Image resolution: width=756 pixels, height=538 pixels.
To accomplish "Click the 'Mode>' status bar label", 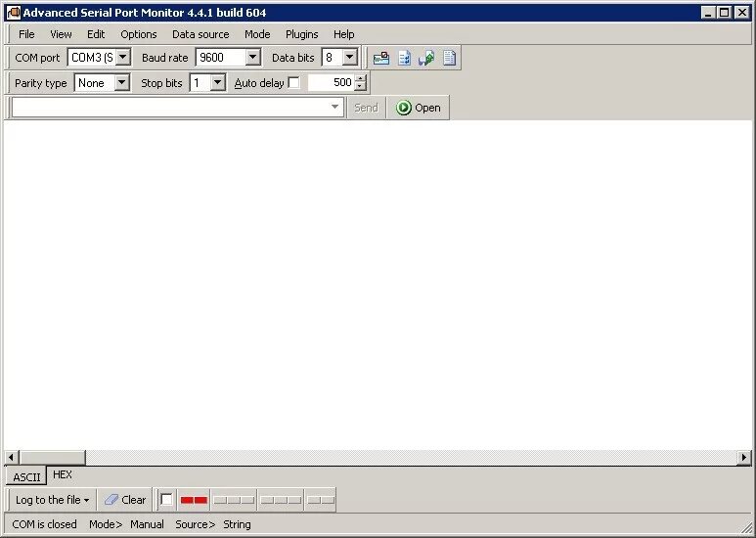I will point(106,524).
